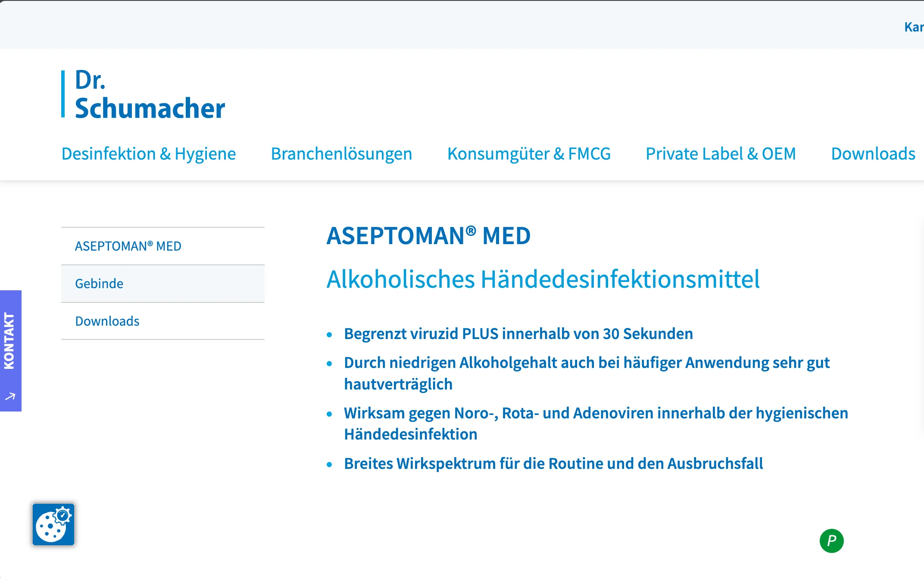Click the ASEPTOMAN® MED page heading
924x578 pixels.
pyautogui.click(x=428, y=236)
